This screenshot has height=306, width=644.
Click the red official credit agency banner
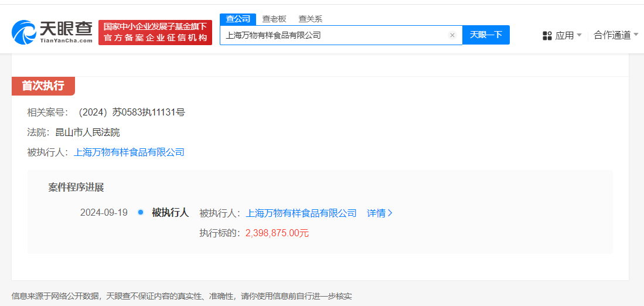click(155, 33)
